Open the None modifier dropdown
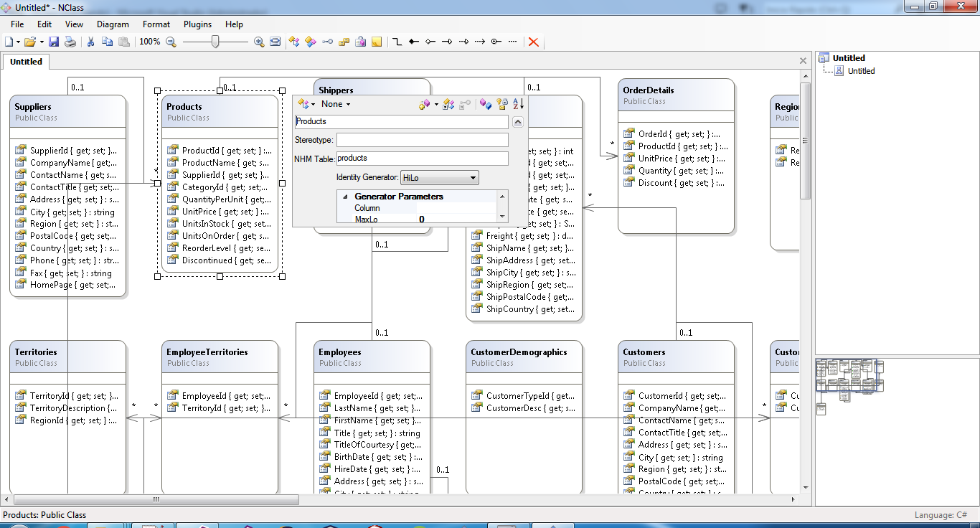980x528 pixels. [336, 105]
